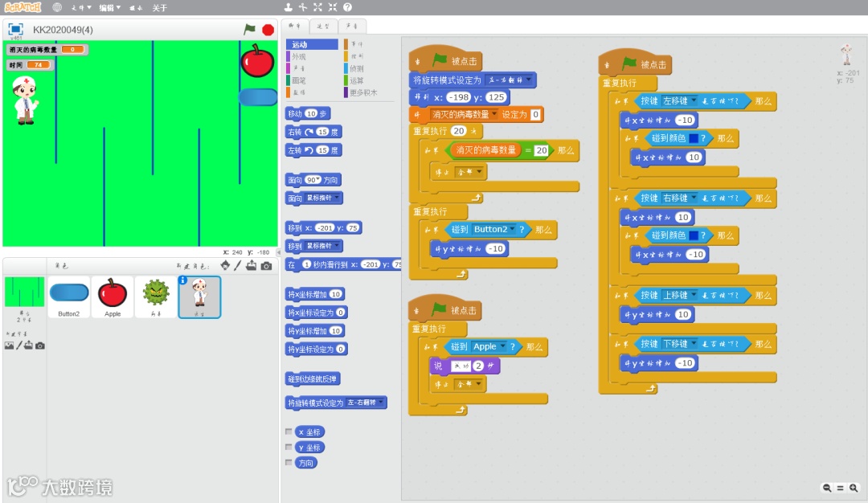Select the duplicate stamp tool
Image resolution: width=868 pixels, height=503 pixels.
pyautogui.click(x=289, y=7)
